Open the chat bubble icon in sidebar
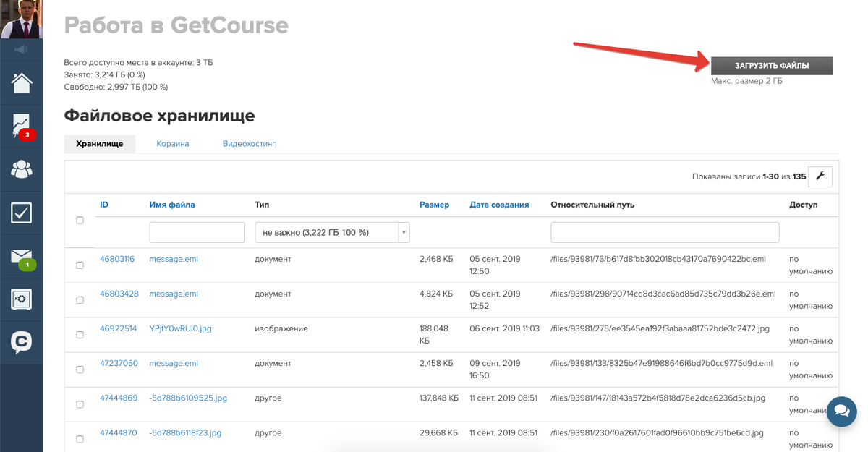Viewport: 868px width, 452px height. [x=22, y=342]
